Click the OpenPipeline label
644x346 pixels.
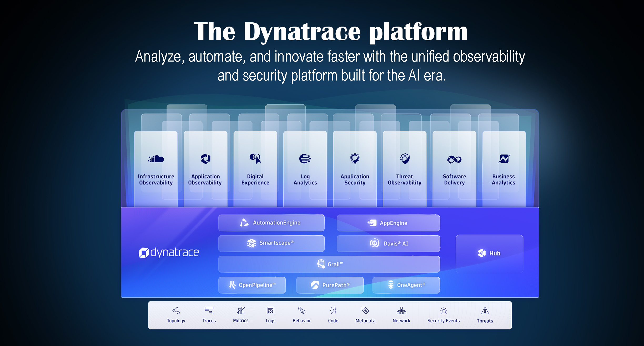click(x=257, y=285)
